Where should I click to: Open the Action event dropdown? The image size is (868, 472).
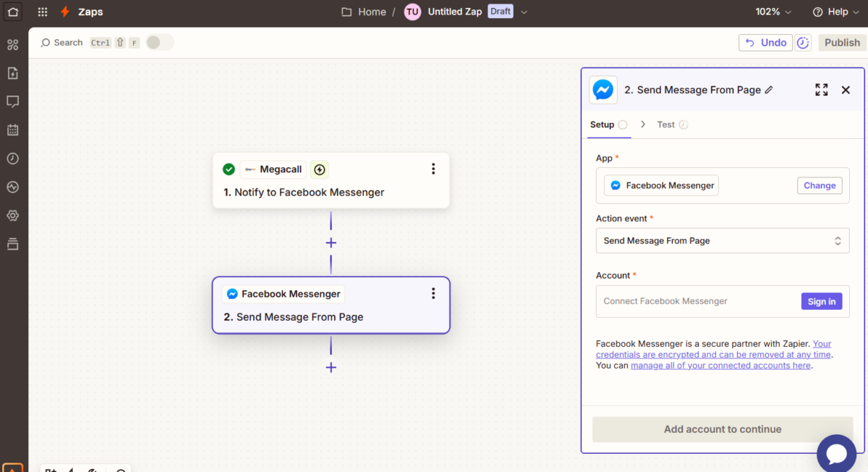coord(722,241)
